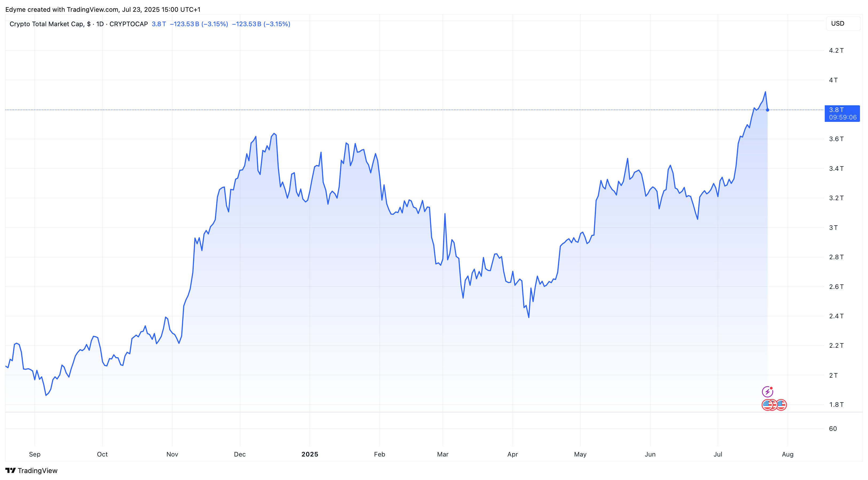The height and width of the screenshot is (480, 868).
Task: Click the blue dot at the line's latest point
Action: tap(767, 110)
